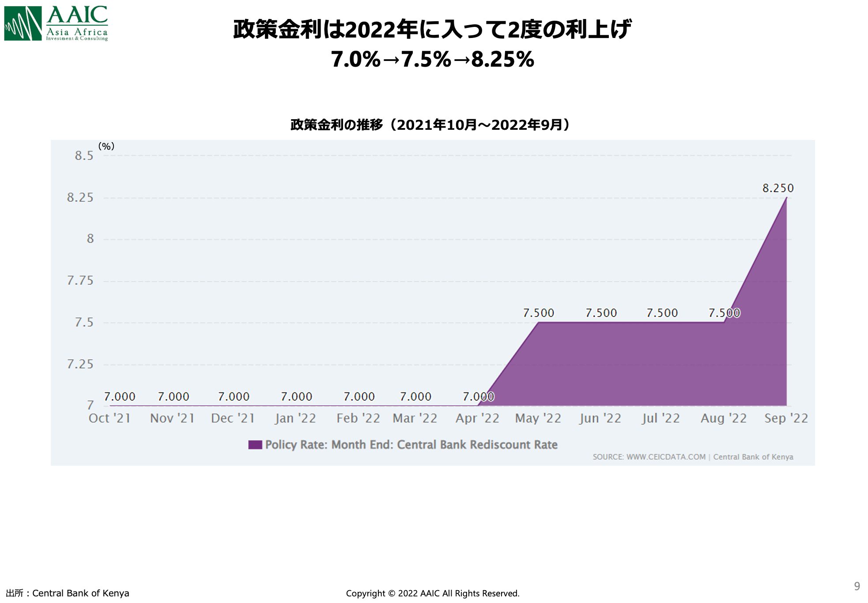Viewport: 868px width, 603px height.
Task: Click the Policy Rate legend label
Action: [x=411, y=445]
